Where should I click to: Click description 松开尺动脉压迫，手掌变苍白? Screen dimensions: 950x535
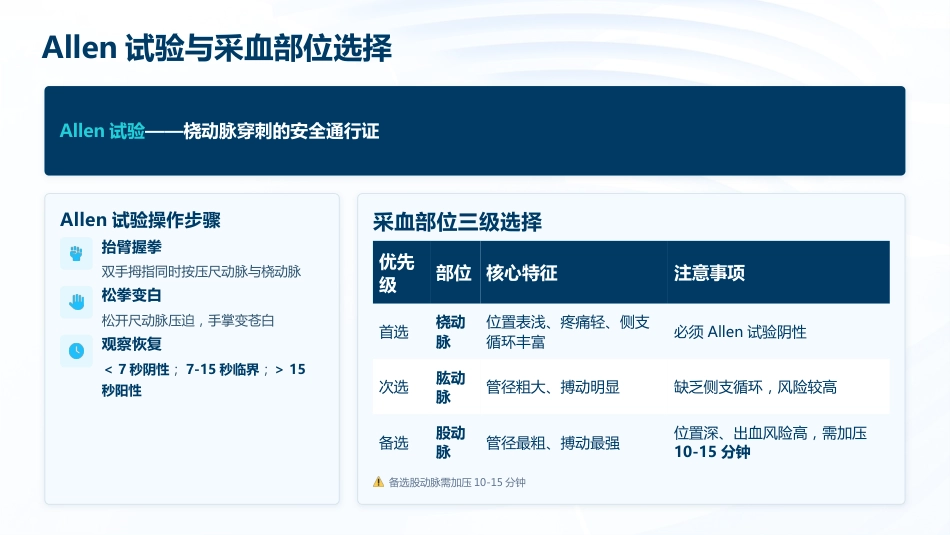pos(188,321)
